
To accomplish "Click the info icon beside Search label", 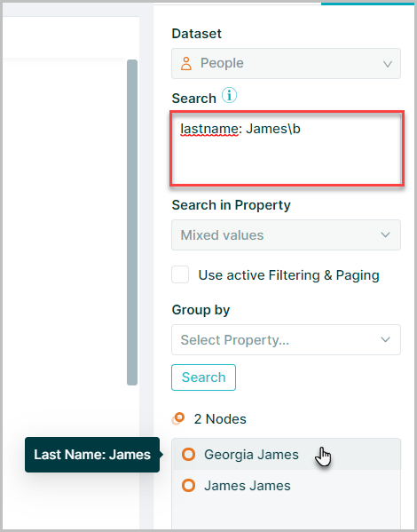I will tap(229, 95).
